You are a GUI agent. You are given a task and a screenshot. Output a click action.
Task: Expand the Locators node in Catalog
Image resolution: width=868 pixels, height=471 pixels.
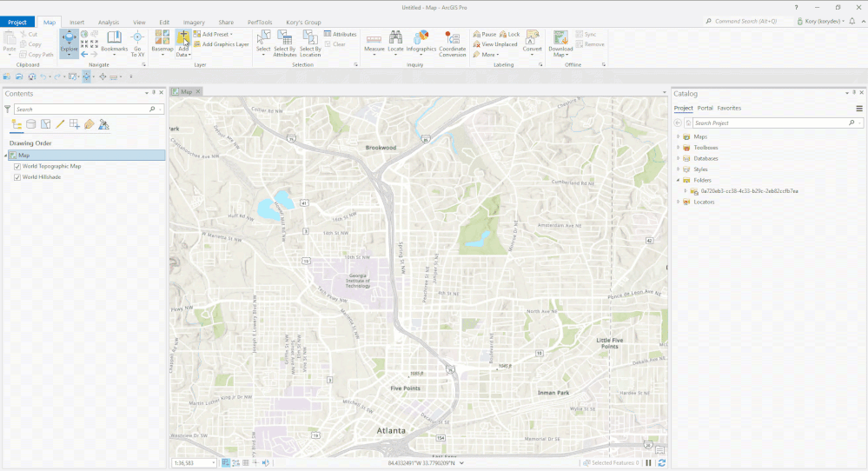[x=678, y=202]
